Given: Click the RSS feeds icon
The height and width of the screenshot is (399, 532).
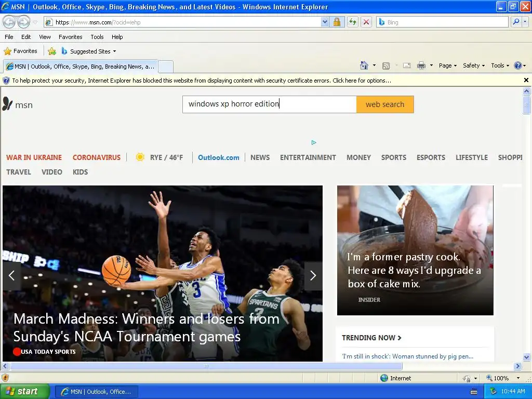Looking at the screenshot, I should click(x=386, y=66).
